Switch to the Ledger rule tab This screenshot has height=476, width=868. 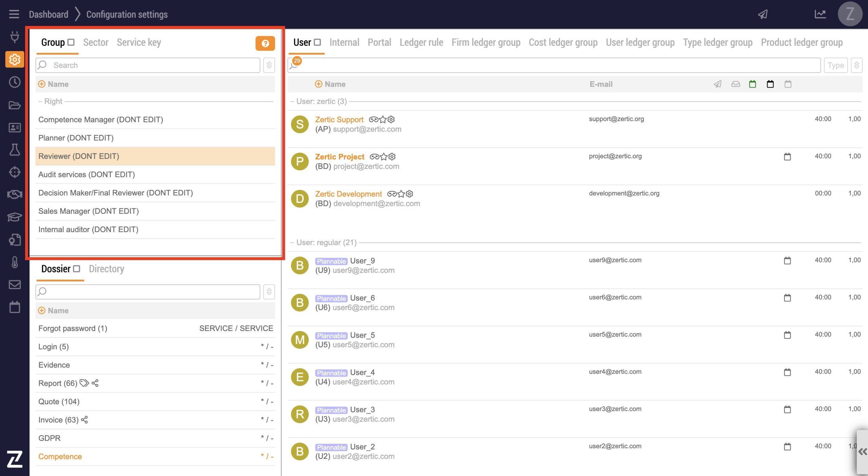tap(421, 42)
